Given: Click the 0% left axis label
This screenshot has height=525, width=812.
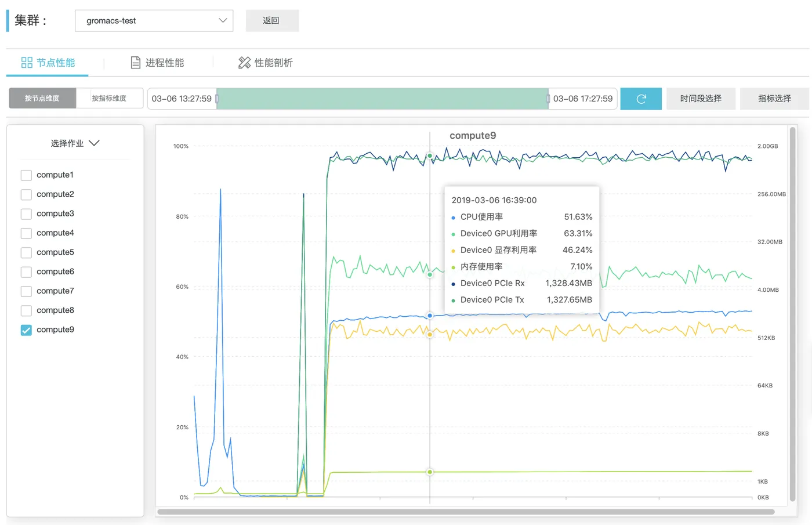Looking at the screenshot, I should (184, 498).
